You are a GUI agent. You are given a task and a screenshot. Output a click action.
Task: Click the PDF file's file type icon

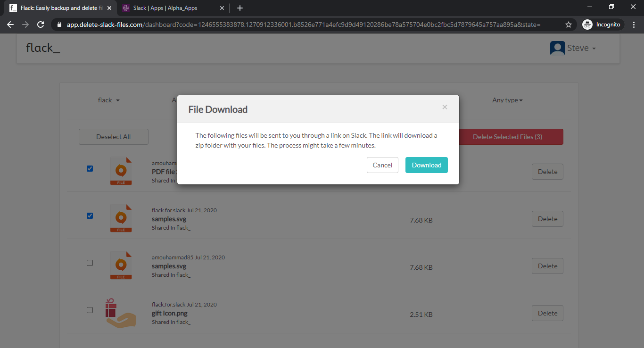(x=121, y=171)
